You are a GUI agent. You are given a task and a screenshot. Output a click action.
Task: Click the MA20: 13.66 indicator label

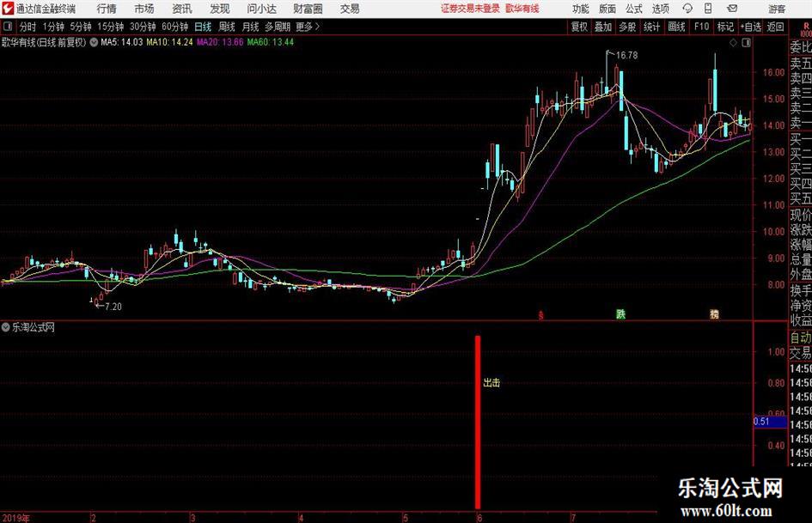coord(220,42)
